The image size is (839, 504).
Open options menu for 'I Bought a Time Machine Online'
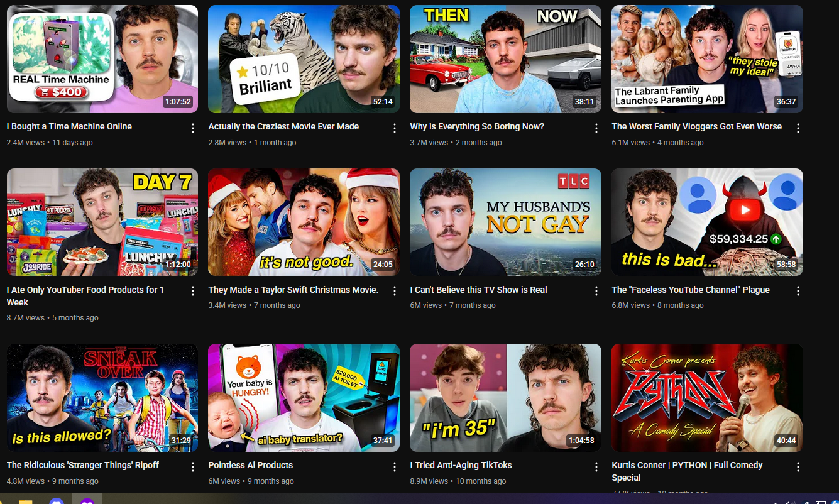point(193,128)
